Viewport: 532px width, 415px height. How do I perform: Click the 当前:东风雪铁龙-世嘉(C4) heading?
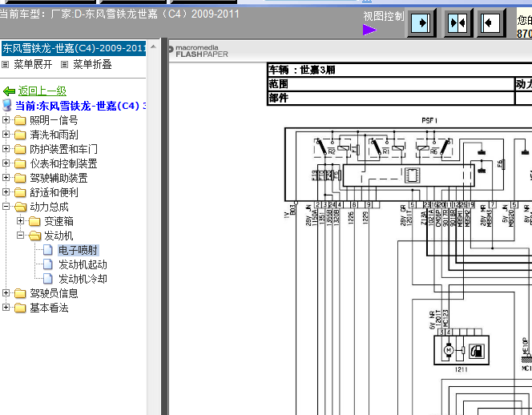(80, 106)
